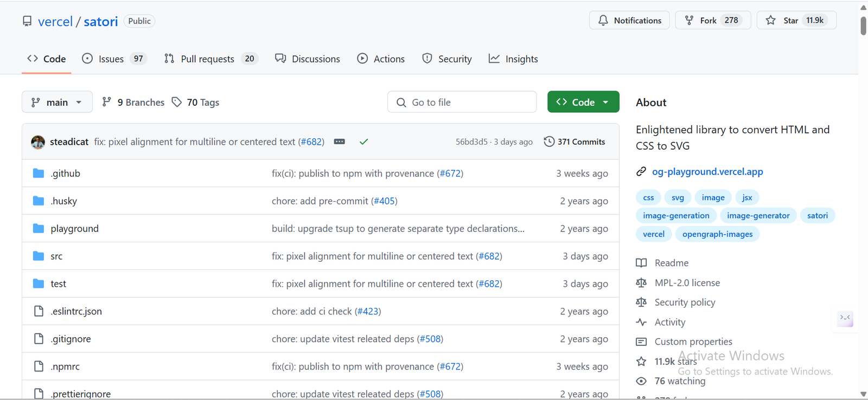
Task: Click the playground folder icon
Action: [x=39, y=229]
